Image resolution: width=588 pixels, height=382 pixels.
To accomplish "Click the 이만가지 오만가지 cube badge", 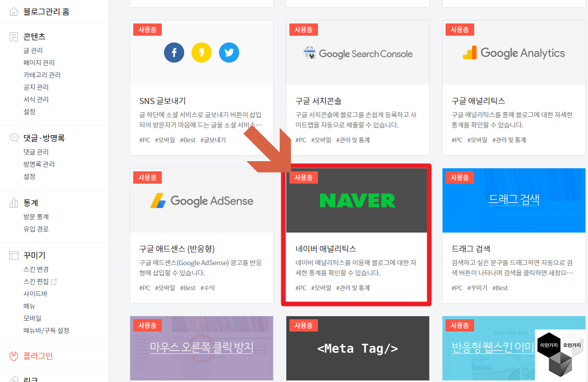I will pyautogui.click(x=560, y=355).
